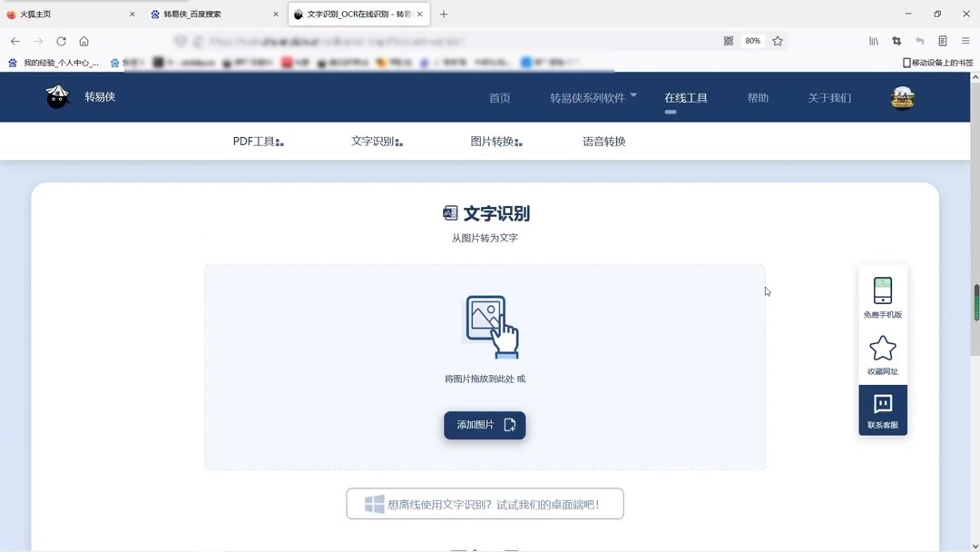Expand the PDF工具 menu

(258, 141)
